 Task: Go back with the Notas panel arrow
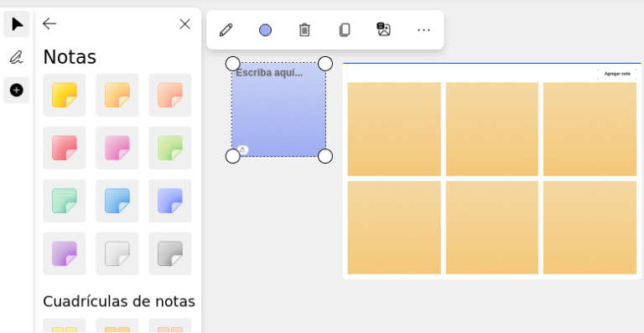[49, 23]
